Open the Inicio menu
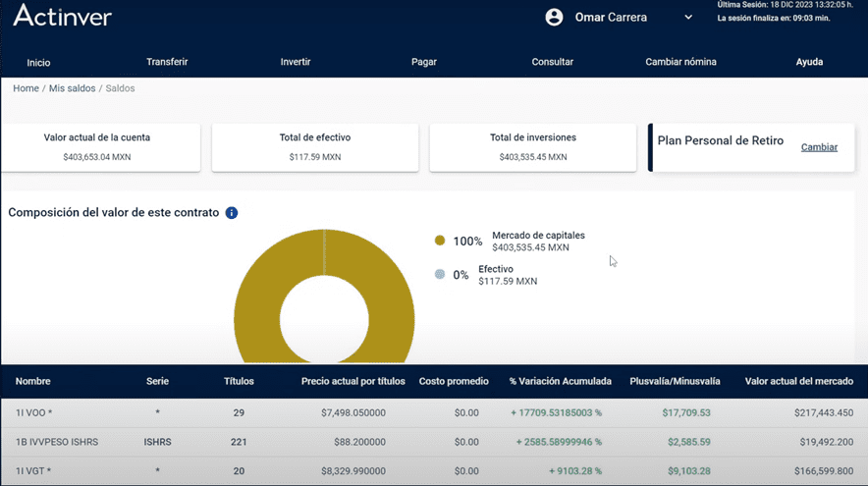 coord(38,63)
